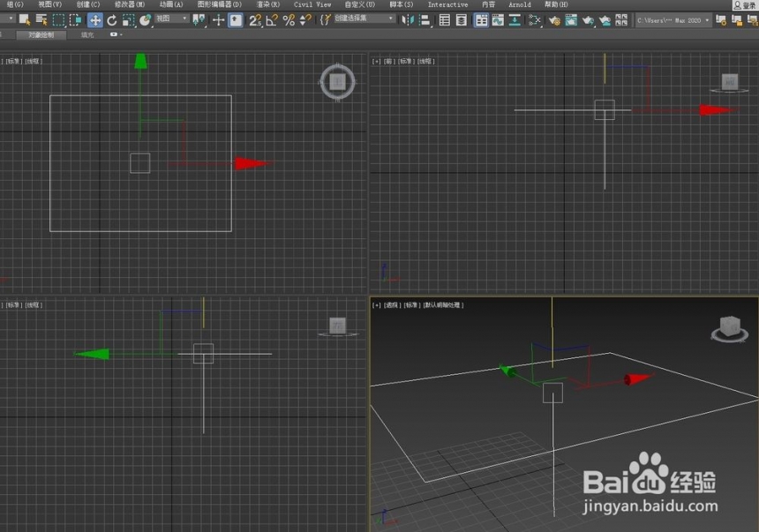Open the Schematic View icon

[x=534, y=20]
